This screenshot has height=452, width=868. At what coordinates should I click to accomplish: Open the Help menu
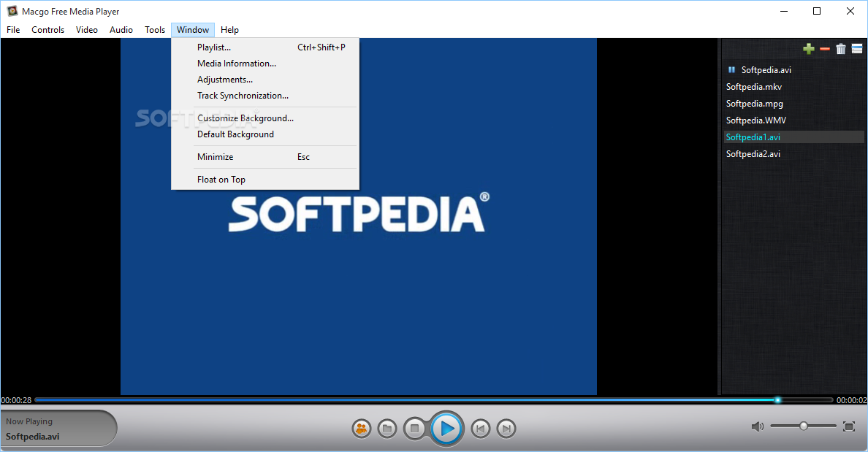point(229,30)
